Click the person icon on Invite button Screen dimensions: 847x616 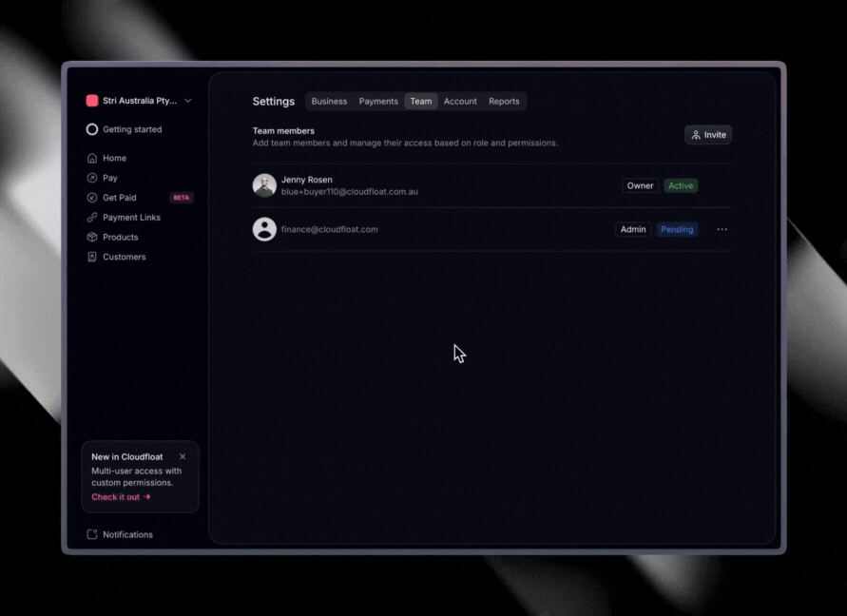(x=696, y=135)
